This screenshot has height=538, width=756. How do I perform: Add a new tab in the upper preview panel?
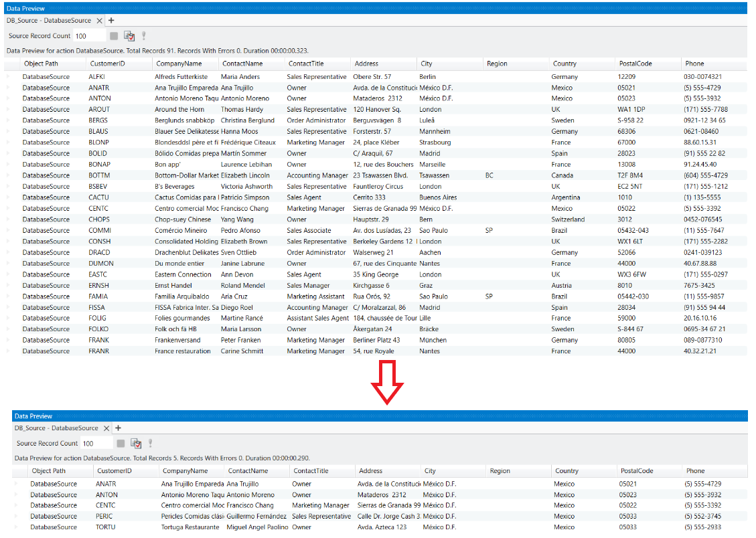click(x=111, y=21)
